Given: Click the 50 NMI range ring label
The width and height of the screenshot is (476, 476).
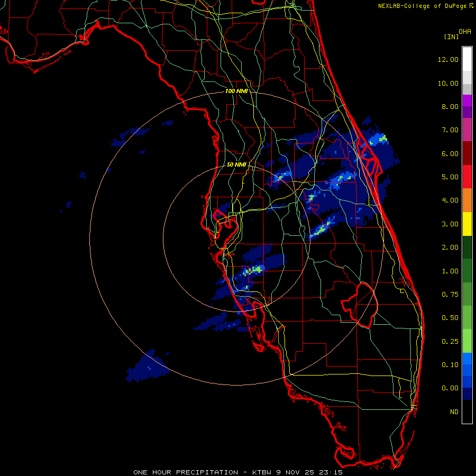Looking at the screenshot, I should pyautogui.click(x=236, y=164).
